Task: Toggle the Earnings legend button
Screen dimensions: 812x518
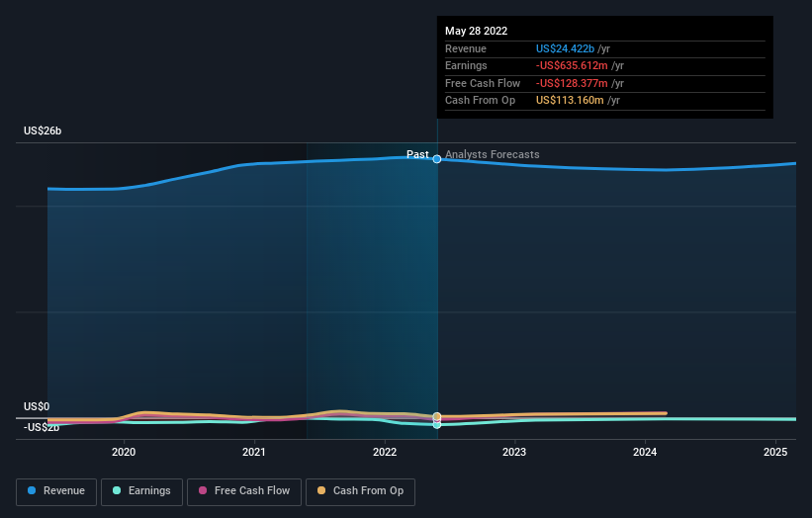Action: point(141,491)
